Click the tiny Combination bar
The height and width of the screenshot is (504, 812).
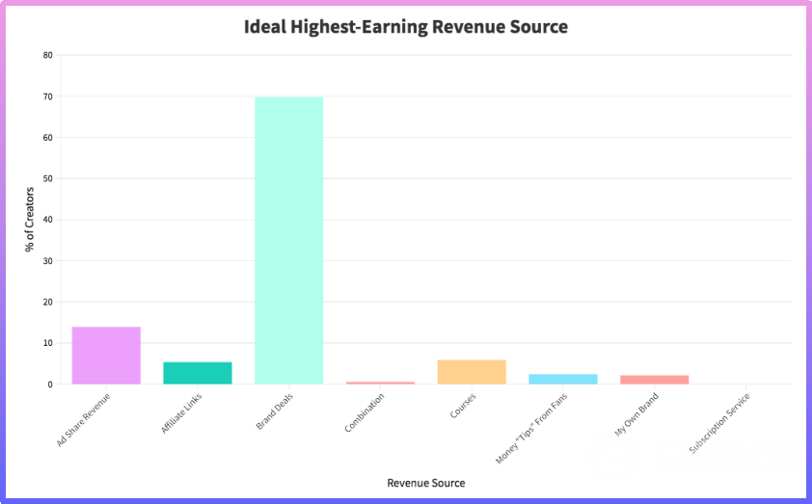(x=380, y=383)
